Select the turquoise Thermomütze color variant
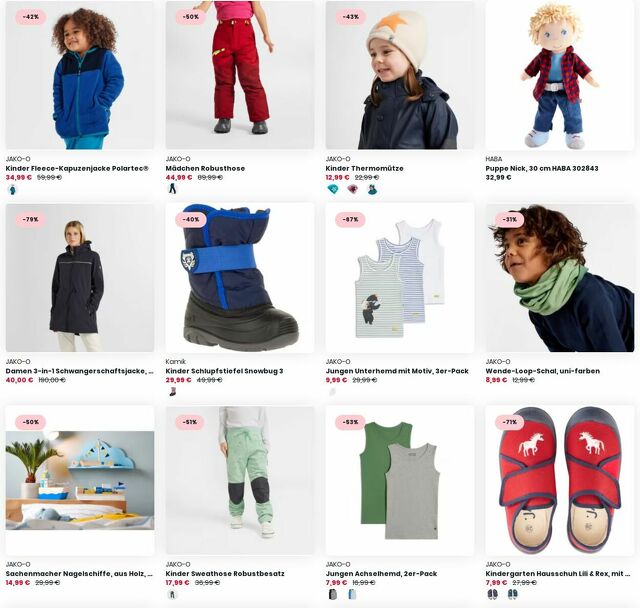The image size is (640, 608). (333, 189)
